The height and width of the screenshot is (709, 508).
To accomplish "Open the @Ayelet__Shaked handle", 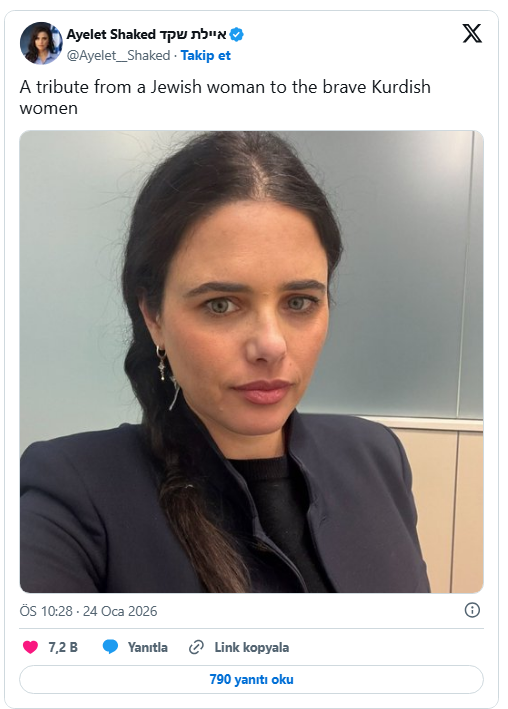I will pyautogui.click(x=119, y=55).
